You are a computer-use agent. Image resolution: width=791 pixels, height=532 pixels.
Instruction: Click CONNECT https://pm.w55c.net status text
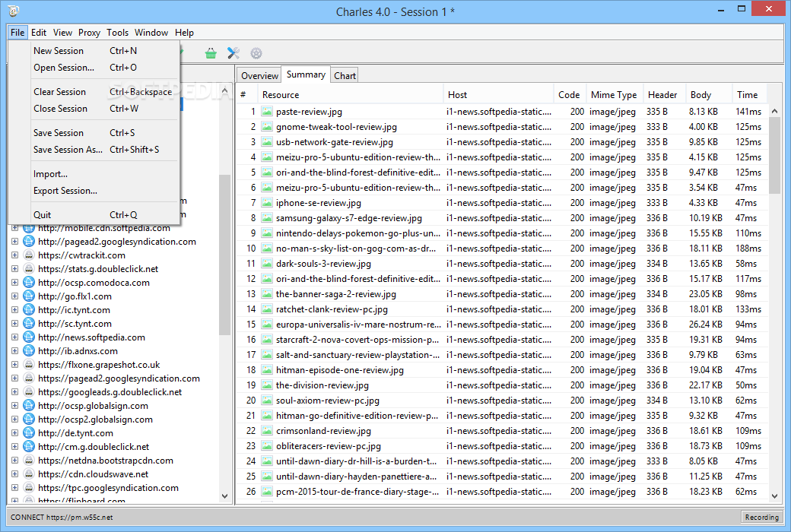tap(62, 517)
